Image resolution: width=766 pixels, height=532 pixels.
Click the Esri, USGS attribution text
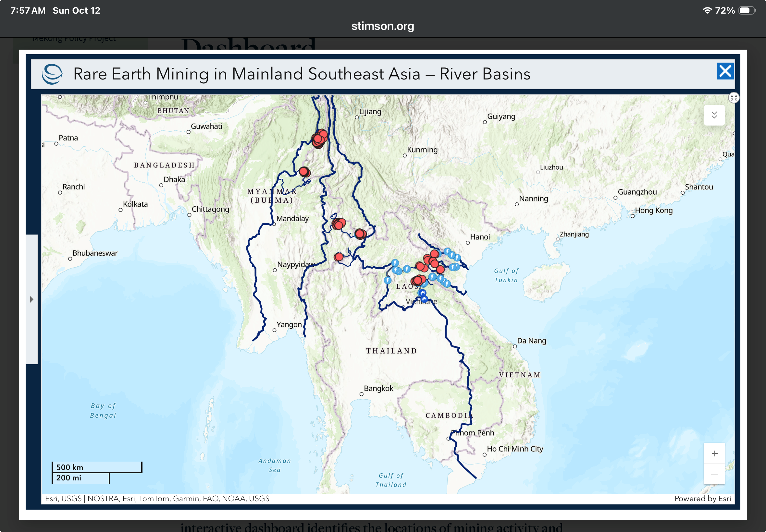point(63,498)
